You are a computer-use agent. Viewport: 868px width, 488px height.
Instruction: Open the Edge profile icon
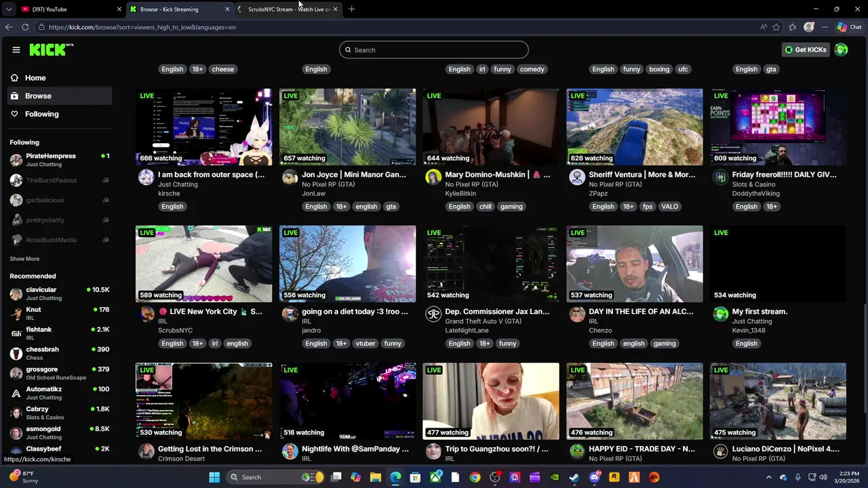point(808,27)
